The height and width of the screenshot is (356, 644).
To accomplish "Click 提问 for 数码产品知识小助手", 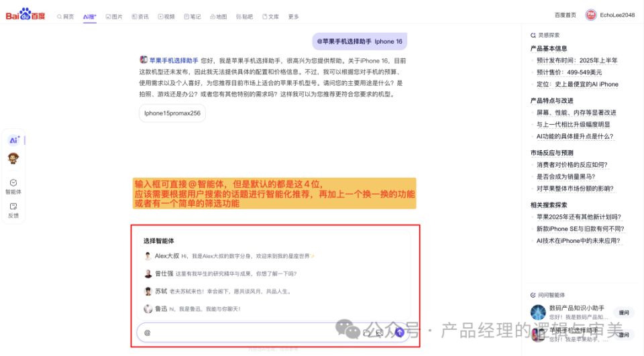I will click(x=624, y=313).
